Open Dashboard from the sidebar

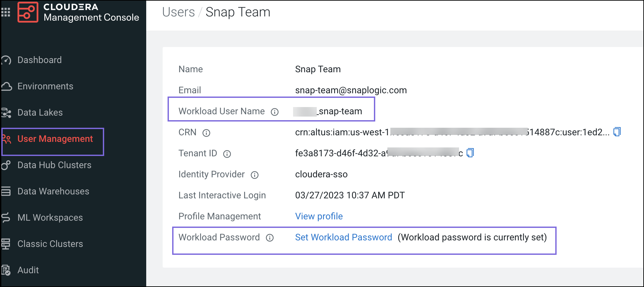(x=39, y=60)
